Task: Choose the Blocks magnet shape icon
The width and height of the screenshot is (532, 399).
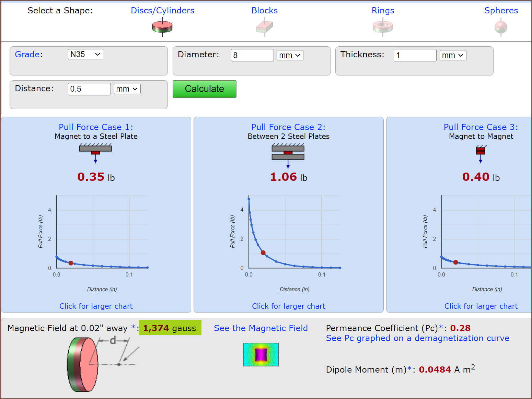Action: (264, 27)
